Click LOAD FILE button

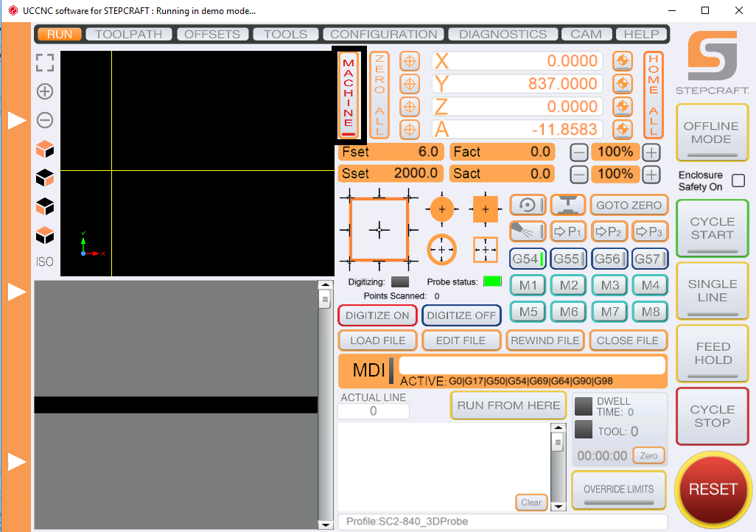tap(377, 340)
